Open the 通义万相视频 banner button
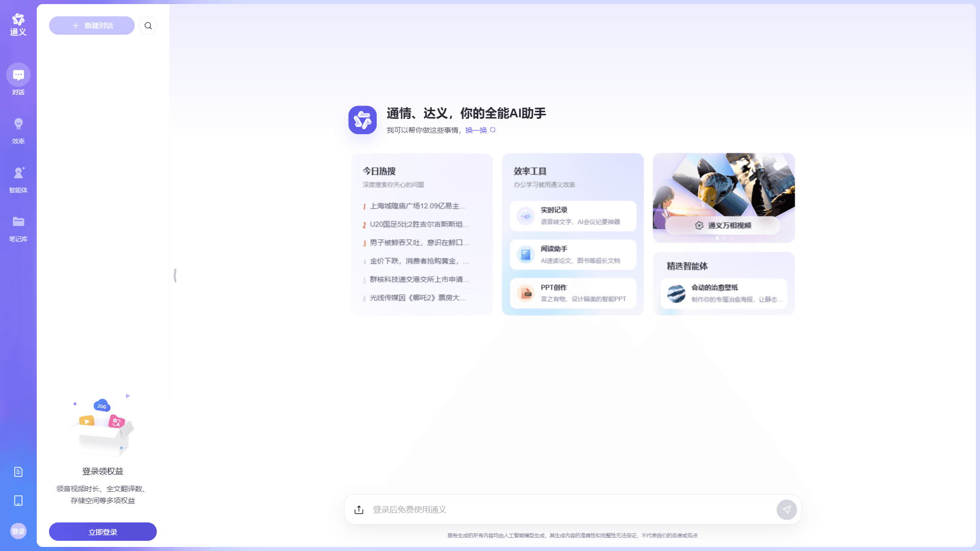Viewport: 980px width, 551px height. 723,226
